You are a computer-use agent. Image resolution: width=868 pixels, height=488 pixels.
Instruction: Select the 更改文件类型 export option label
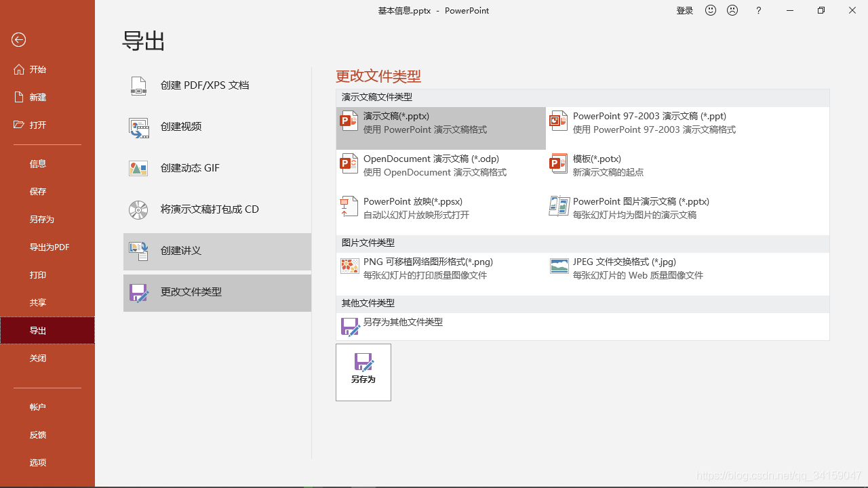pos(191,292)
